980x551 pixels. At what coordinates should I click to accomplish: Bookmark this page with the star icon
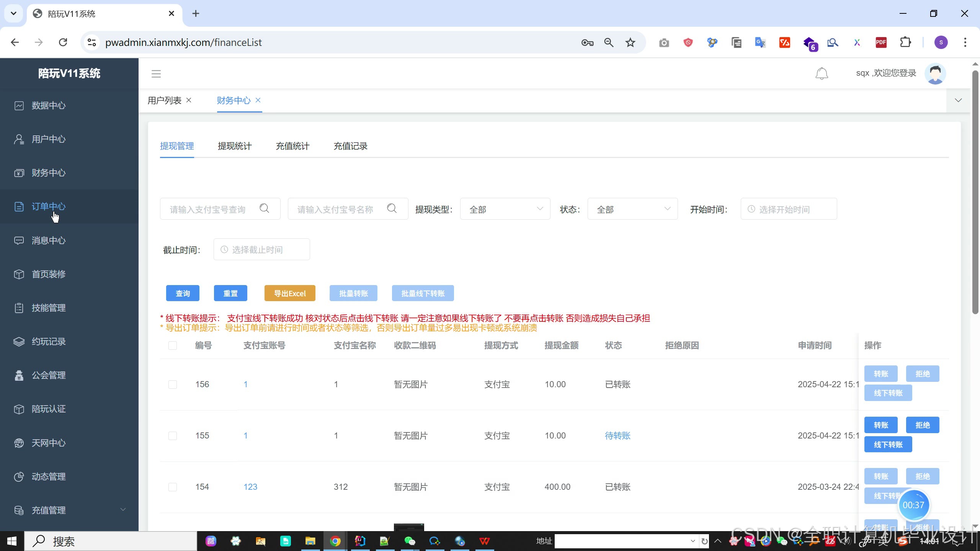[x=630, y=42]
